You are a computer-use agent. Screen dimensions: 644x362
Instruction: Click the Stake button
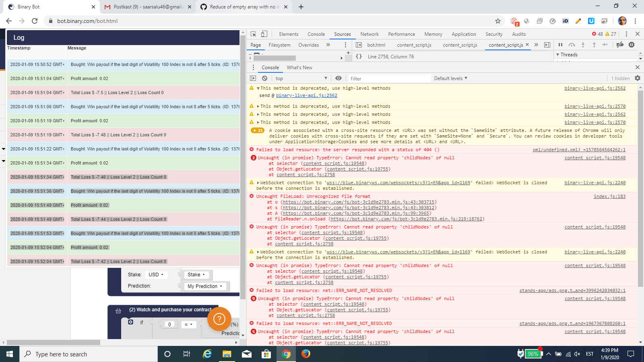click(196, 275)
